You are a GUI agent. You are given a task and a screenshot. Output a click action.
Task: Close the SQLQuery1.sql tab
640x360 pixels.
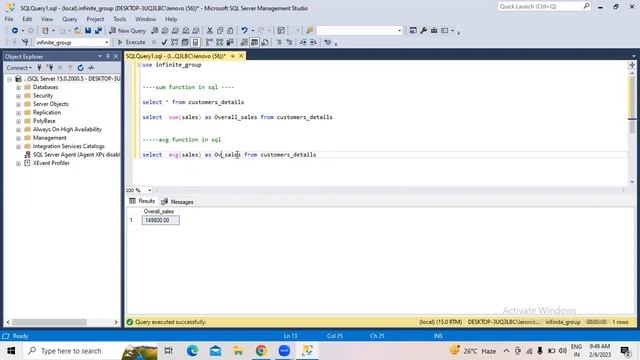[241, 56]
